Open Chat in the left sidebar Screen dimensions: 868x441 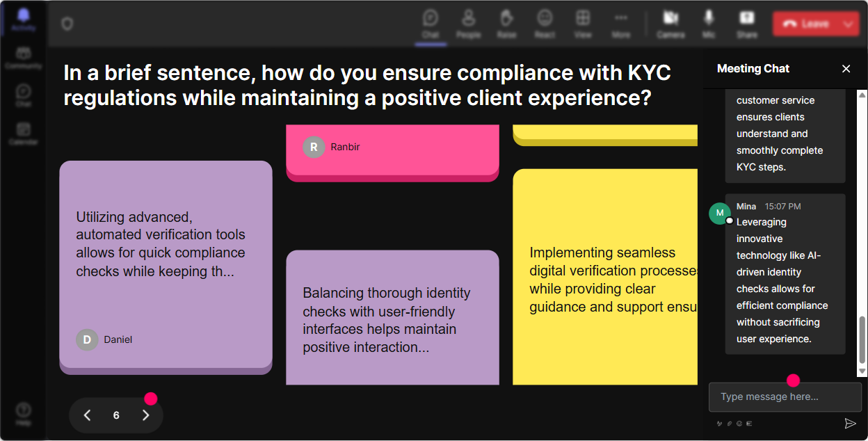click(23, 96)
